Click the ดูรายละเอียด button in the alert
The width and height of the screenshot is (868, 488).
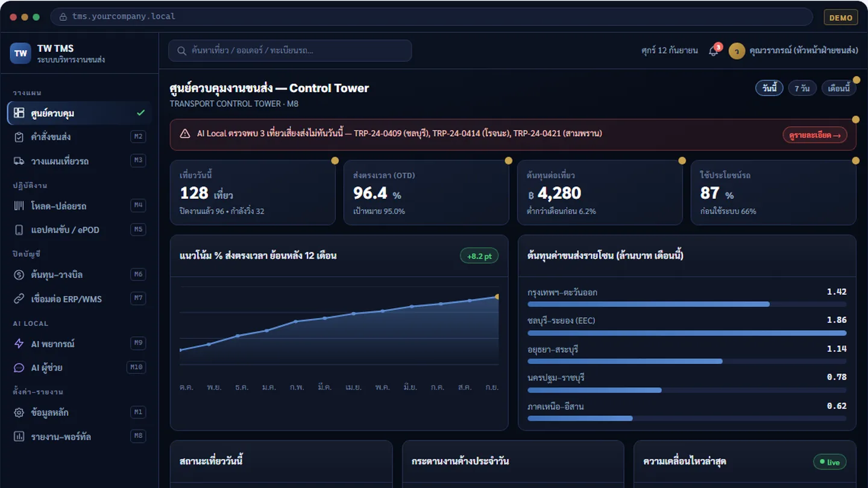click(814, 135)
